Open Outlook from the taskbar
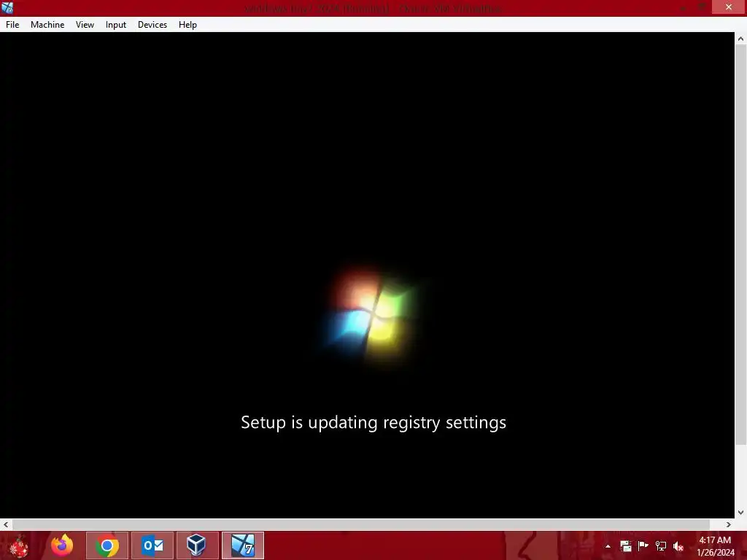747x560 pixels. click(x=152, y=545)
